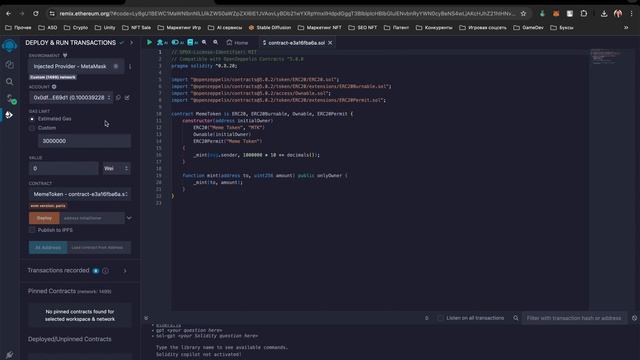This screenshot has width=640, height=360.
Task: Click the clear terminal icon at far right
Action: coord(634,318)
